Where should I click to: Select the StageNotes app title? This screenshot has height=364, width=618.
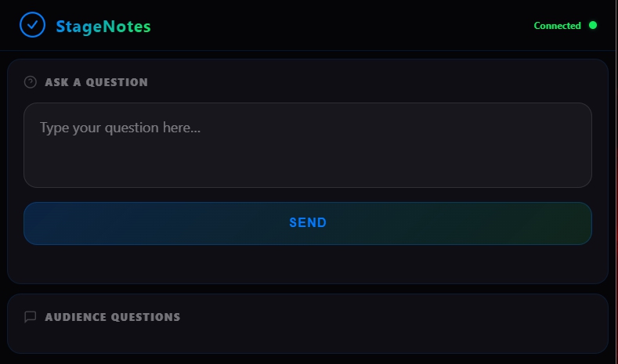(103, 27)
